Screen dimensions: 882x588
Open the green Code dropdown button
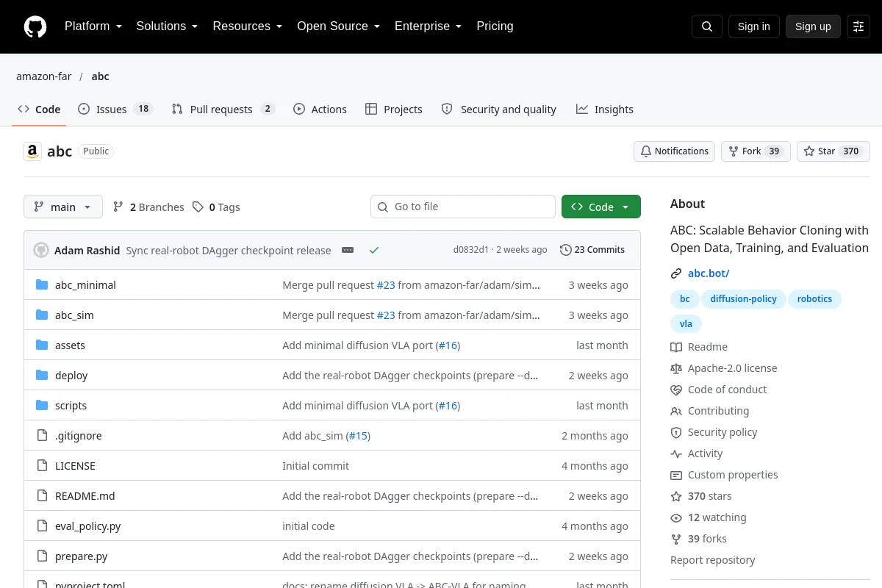[601, 207]
